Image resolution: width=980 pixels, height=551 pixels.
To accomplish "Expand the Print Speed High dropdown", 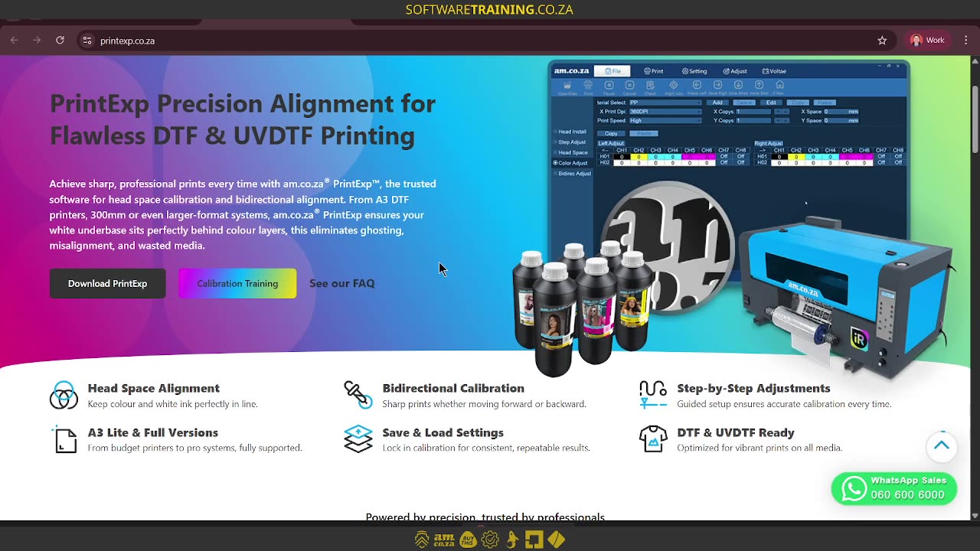I will (665, 120).
